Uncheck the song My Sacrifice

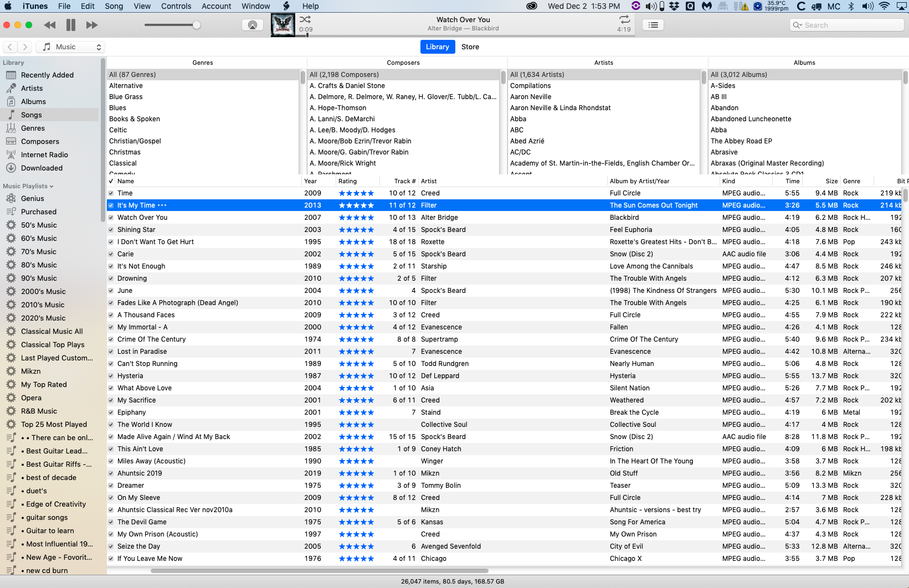(x=111, y=400)
